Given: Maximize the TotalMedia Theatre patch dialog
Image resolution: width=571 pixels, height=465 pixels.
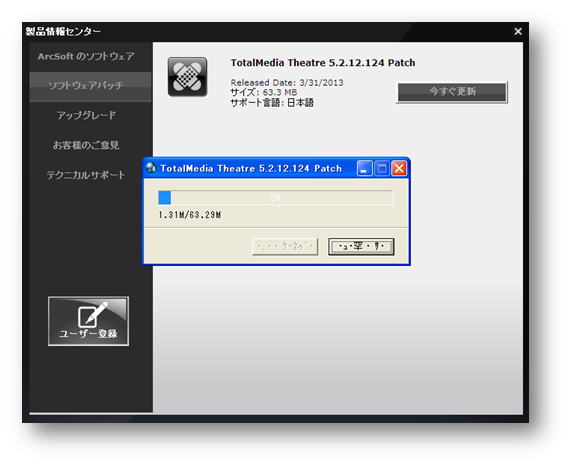Looking at the screenshot, I should coord(382,168).
